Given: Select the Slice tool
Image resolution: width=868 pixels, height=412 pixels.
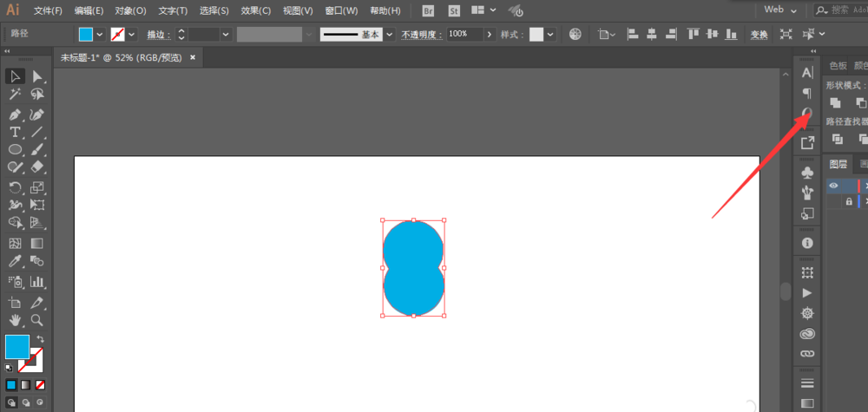Looking at the screenshot, I should (37, 303).
